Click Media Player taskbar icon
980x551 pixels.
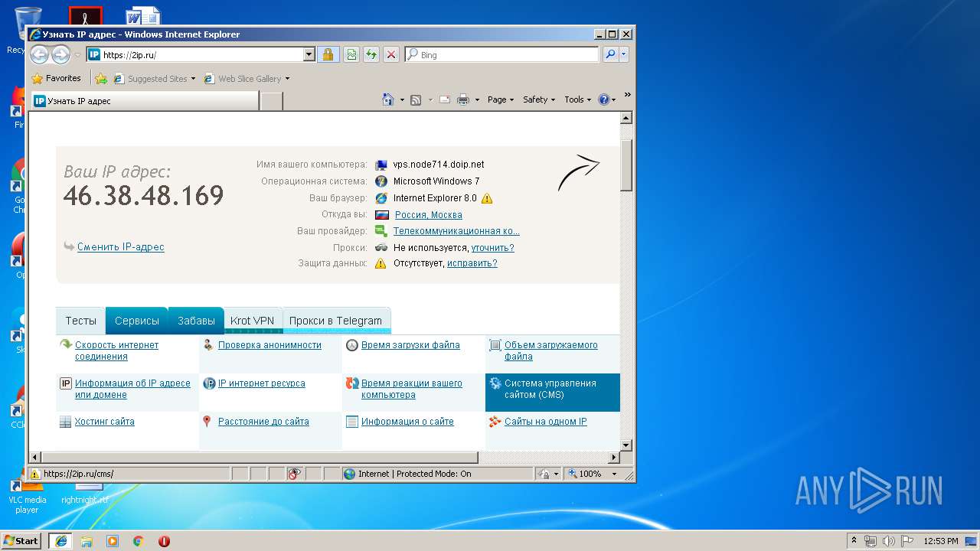click(113, 541)
